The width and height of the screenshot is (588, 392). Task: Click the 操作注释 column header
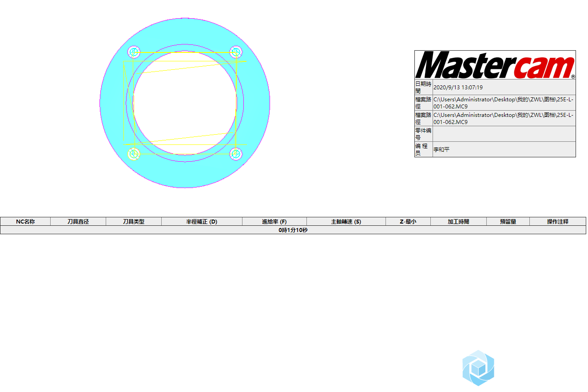[558, 221]
